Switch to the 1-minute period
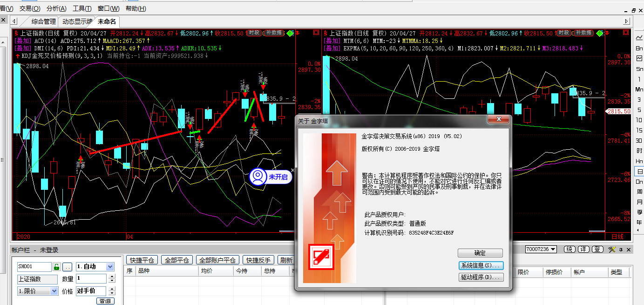Viewport: 644px width, 305px height. click(639, 79)
